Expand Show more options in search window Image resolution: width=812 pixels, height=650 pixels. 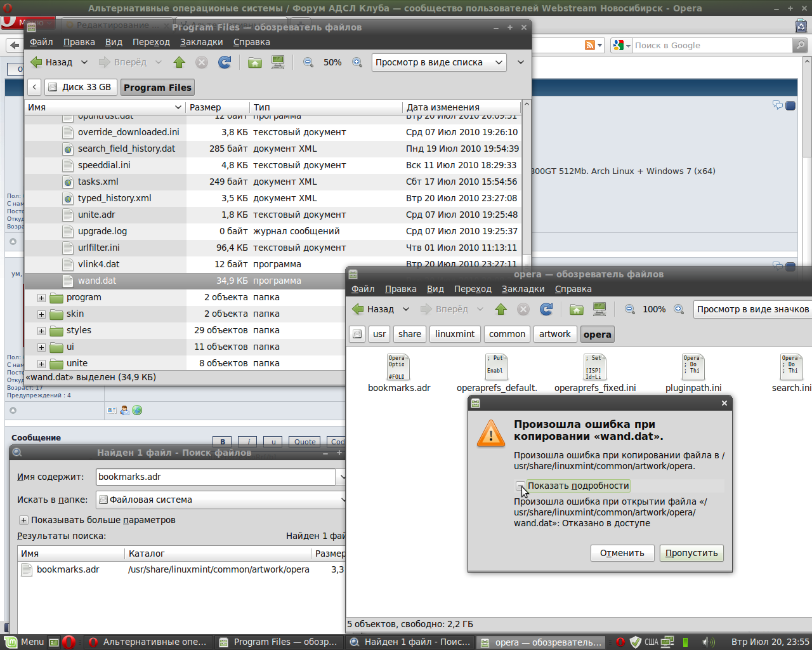tap(23, 520)
